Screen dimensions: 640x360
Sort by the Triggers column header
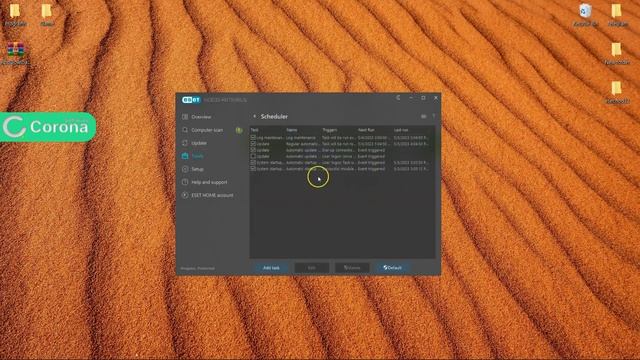coord(329,130)
